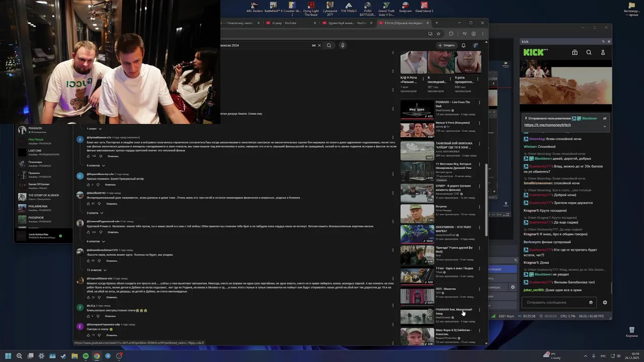Collapse the pinned message chevron in Kick
This screenshot has width=644, height=362.
tap(605, 126)
